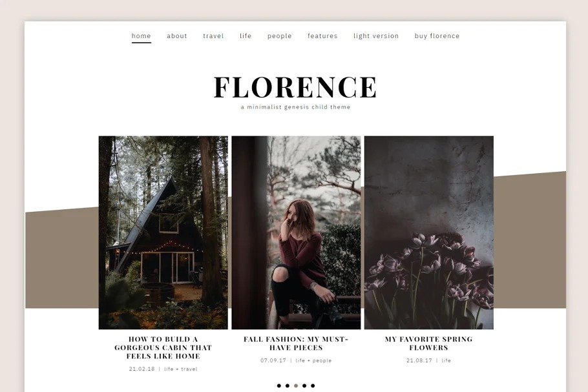Select last slider pagination dot
This screenshot has height=392, width=588.
(x=313, y=386)
